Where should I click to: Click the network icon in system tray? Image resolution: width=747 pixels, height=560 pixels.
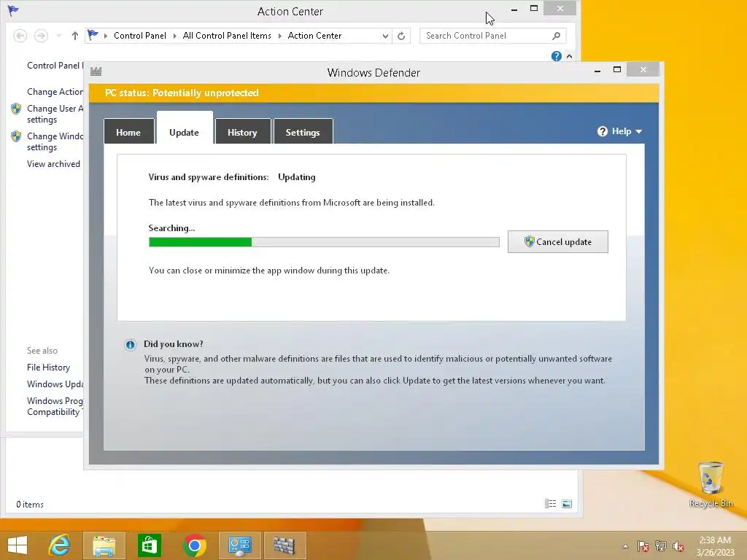tap(661, 546)
